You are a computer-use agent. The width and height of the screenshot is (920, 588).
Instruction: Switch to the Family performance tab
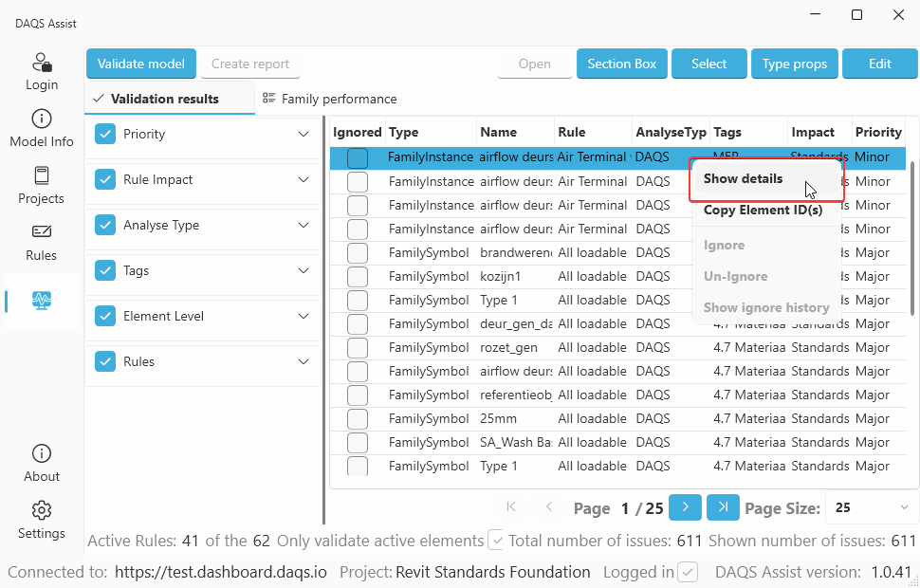(x=329, y=97)
